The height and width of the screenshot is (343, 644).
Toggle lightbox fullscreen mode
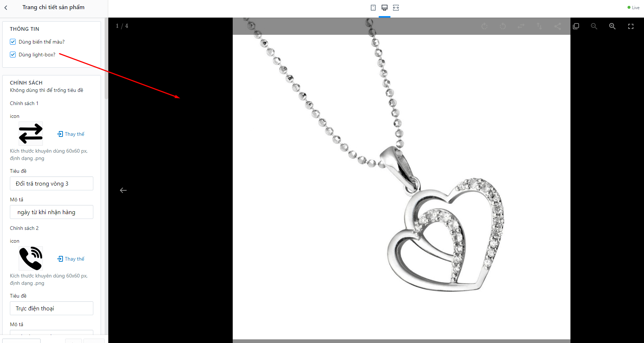631,26
